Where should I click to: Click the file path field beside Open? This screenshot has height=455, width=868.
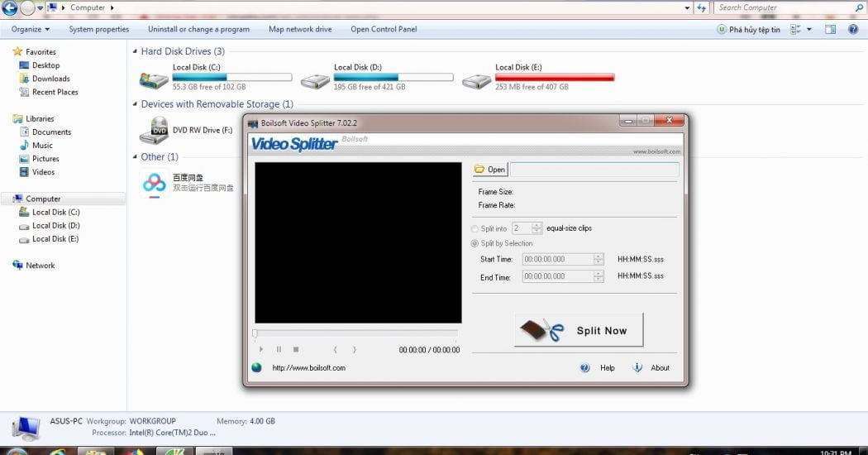tap(594, 170)
